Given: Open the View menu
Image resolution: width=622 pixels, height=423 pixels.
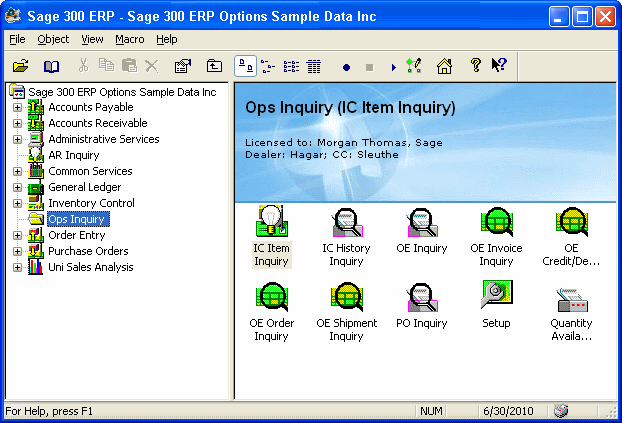Looking at the screenshot, I should 92,39.
